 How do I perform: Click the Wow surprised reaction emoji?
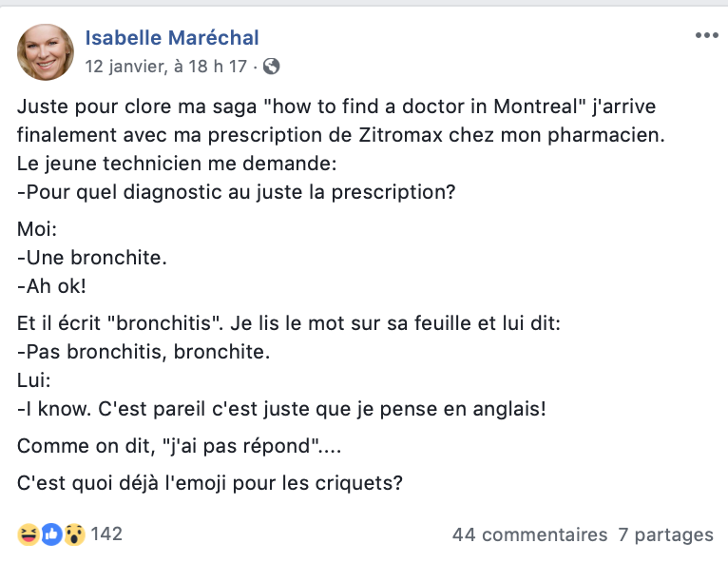pyautogui.click(x=75, y=534)
